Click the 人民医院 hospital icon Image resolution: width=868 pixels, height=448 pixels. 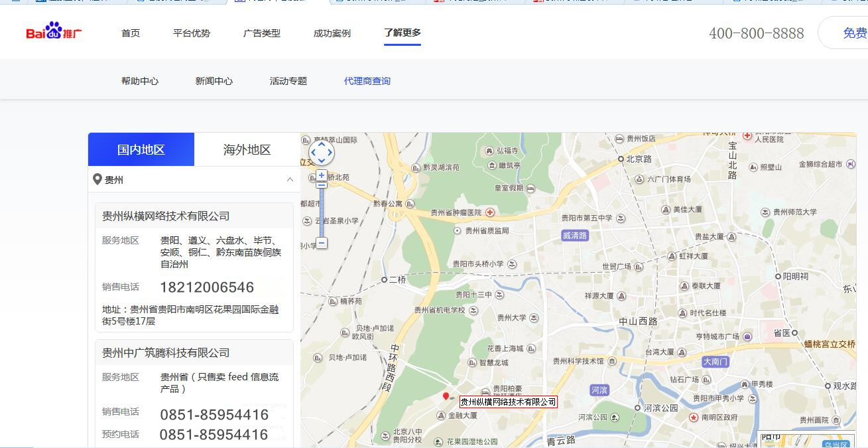tap(747, 135)
